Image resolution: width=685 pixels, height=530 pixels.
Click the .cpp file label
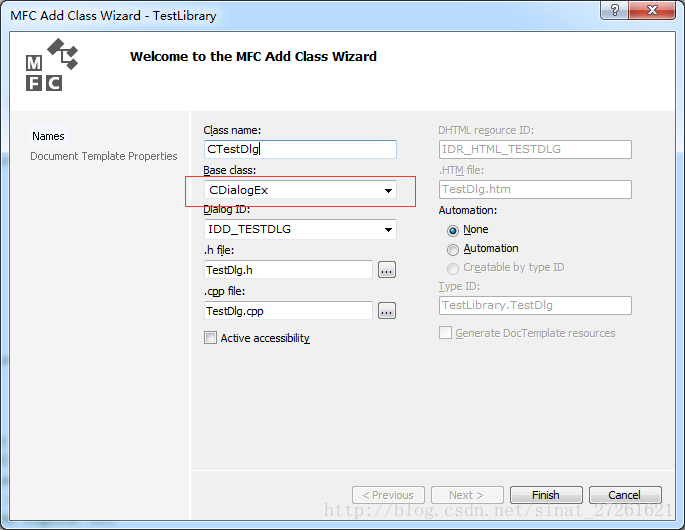(x=225, y=291)
